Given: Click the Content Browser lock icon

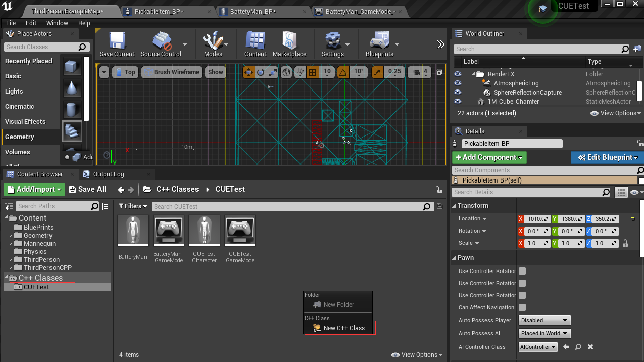Looking at the screenshot, I should 439,189.
